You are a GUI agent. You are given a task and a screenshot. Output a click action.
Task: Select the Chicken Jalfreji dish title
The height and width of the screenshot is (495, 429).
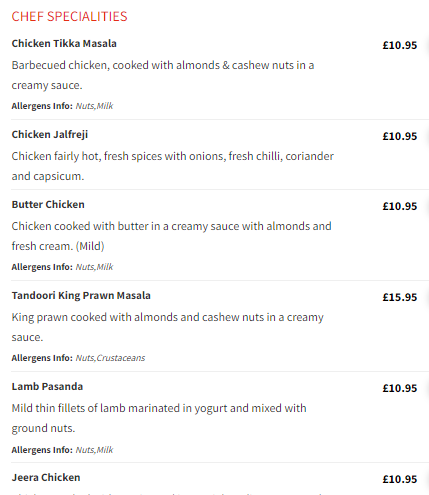(50, 135)
